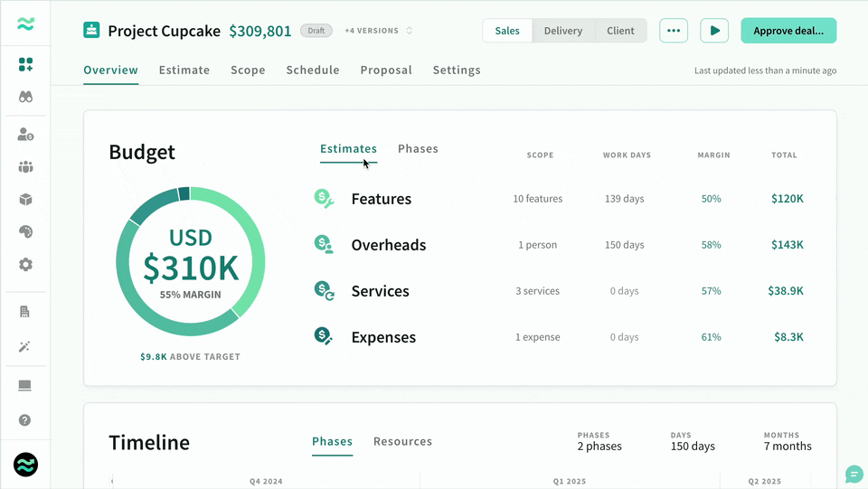
Task: Open the color palette sidebar icon
Action: tap(25, 231)
